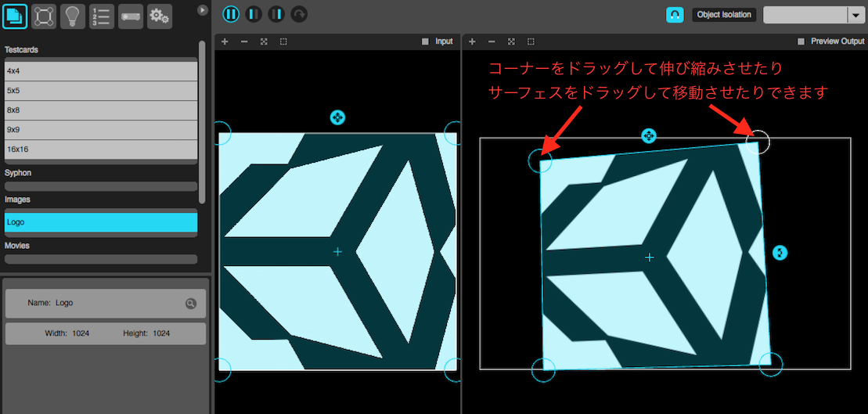The width and height of the screenshot is (868, 414).
Task: Select the 5x5 testcard
Action: 101,91
